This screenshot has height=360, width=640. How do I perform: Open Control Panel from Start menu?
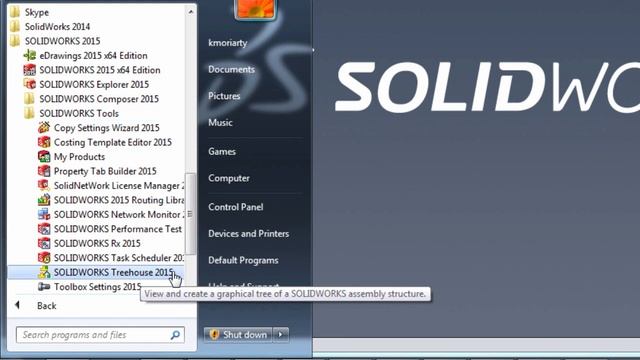point(236,207)
